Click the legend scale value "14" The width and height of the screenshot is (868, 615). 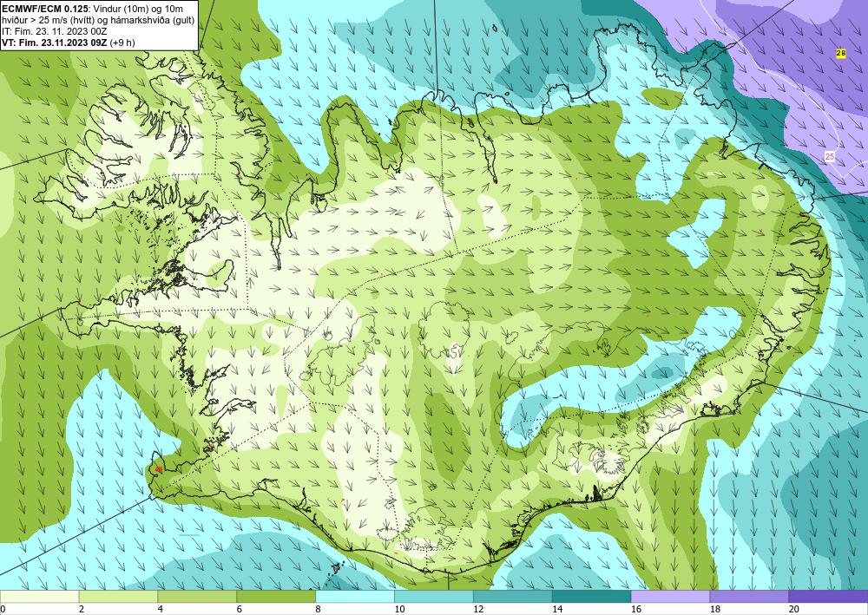coord(557,610)
